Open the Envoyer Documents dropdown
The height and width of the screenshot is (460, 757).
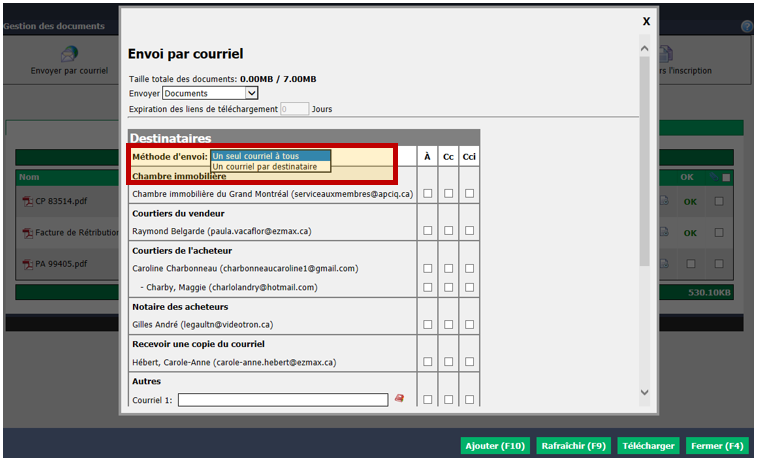(210, 93)
